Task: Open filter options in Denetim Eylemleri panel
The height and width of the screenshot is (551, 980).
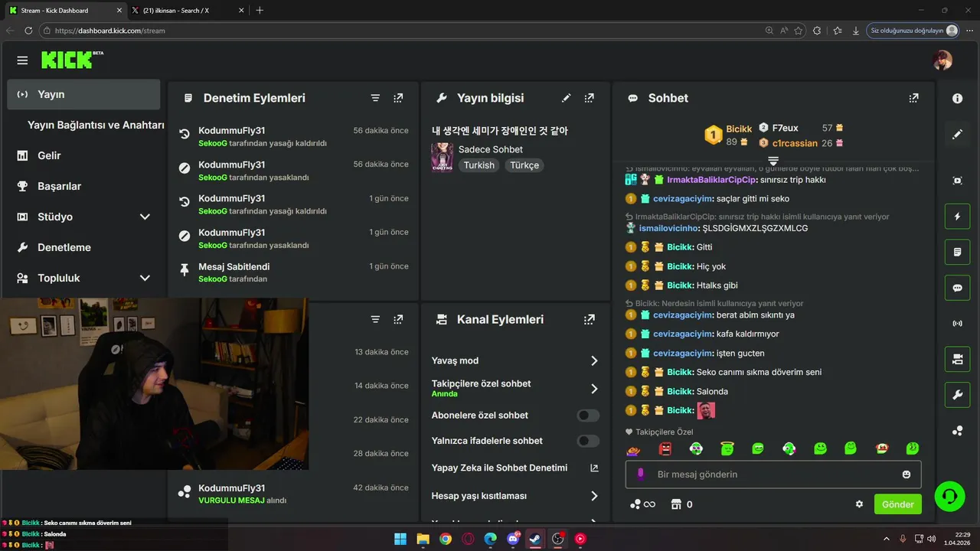Action: point(375,98)
